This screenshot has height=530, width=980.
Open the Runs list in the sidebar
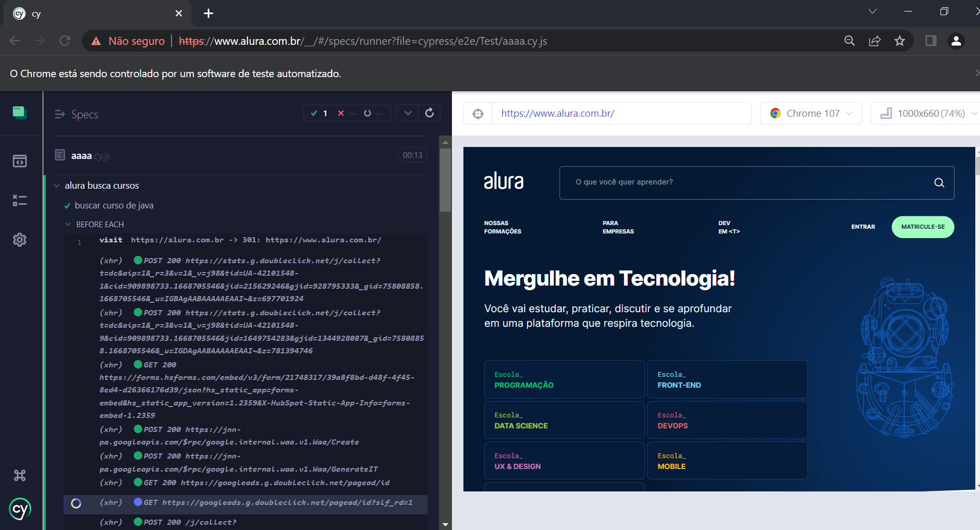point(20,200)
